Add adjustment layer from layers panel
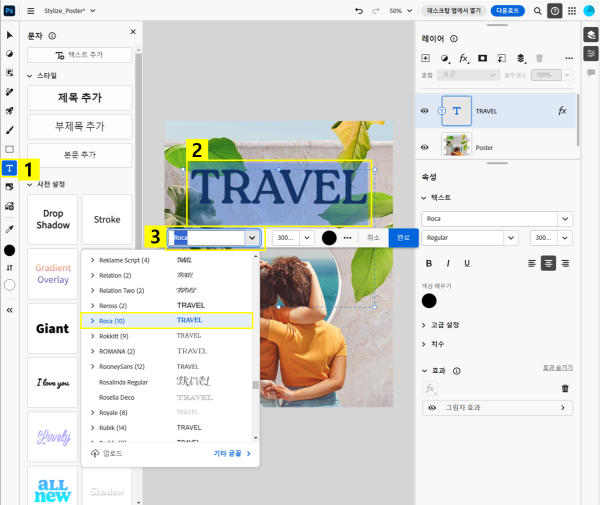 (x=445, y=58)
